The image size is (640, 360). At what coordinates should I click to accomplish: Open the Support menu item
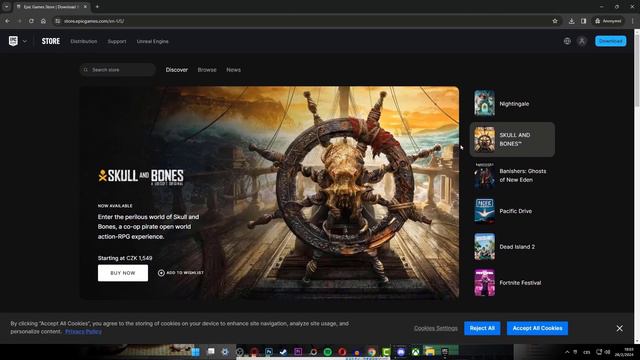tap(117, 41)
